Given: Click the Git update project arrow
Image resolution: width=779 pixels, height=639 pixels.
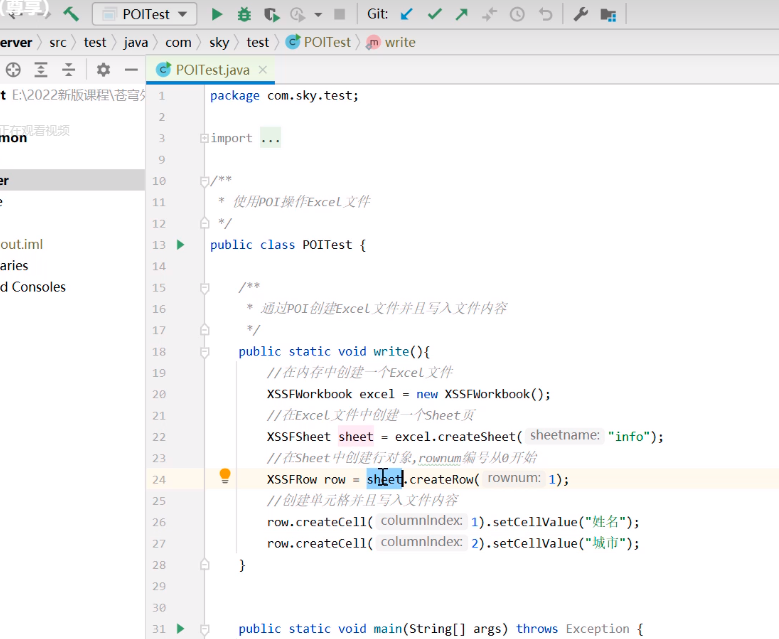Looking at the screenshot, I should tap(406, 14).
